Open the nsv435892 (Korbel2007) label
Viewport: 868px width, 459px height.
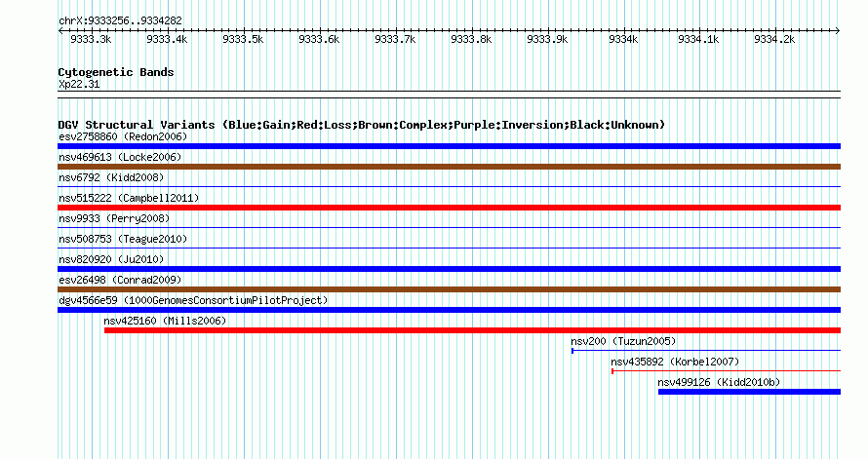click(x=675, y=362)
